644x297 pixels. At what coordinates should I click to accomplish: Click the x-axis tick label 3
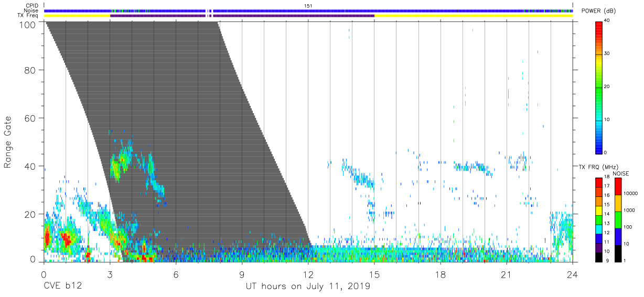[110, 275]
